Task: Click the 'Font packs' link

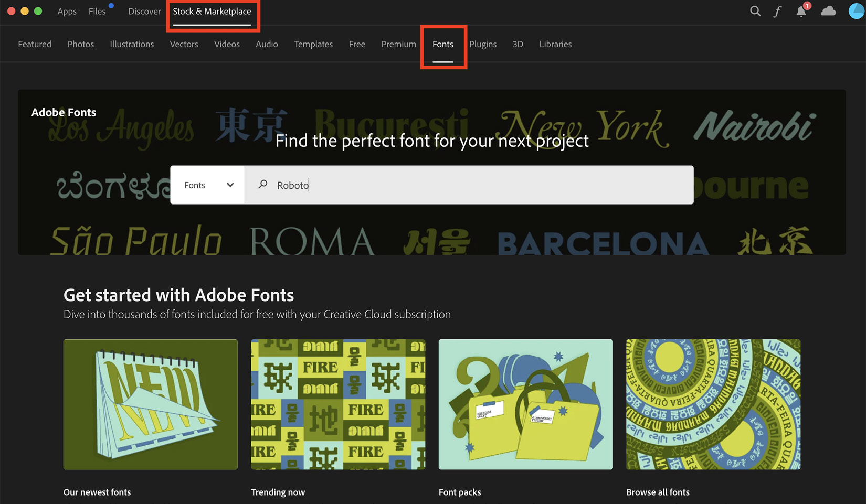Action: [x=460, y=492]
